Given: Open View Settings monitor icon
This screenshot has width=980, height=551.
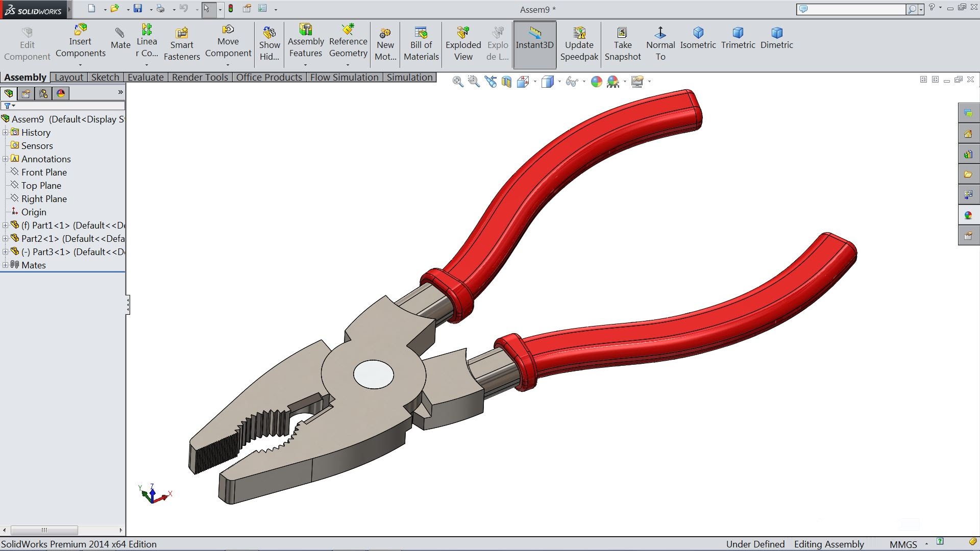Looking at the screenshot, I should click(637, 82).
